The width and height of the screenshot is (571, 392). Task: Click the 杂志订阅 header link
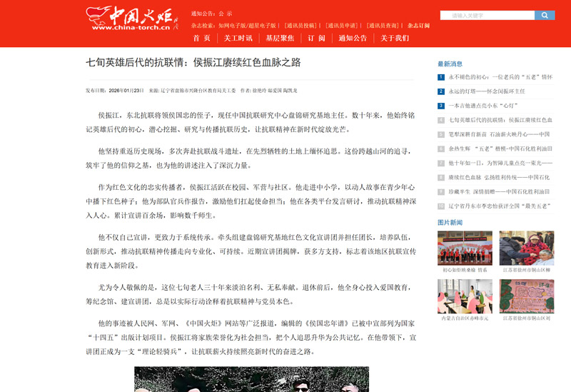(x=418, y=26)
